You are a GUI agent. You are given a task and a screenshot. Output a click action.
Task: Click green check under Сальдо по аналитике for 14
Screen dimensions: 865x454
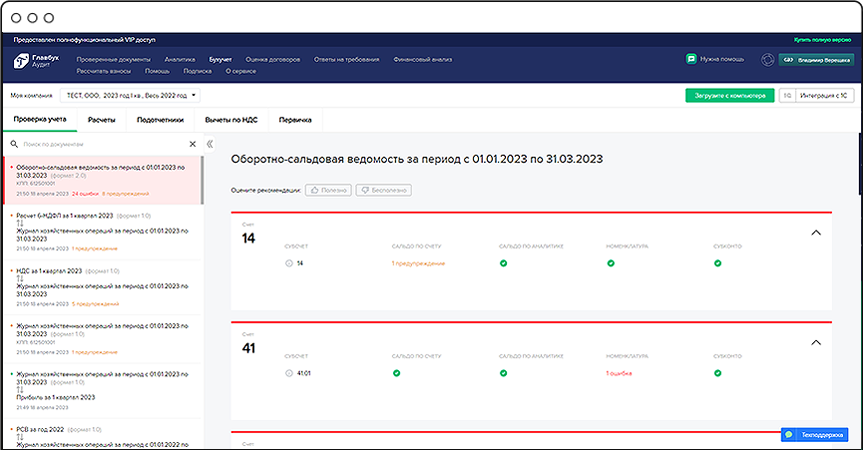click(x=503, y=263)
